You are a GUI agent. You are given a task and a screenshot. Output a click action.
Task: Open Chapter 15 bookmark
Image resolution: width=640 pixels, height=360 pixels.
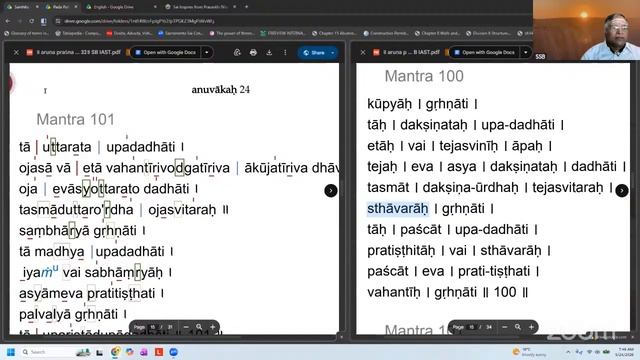(333, 33)
